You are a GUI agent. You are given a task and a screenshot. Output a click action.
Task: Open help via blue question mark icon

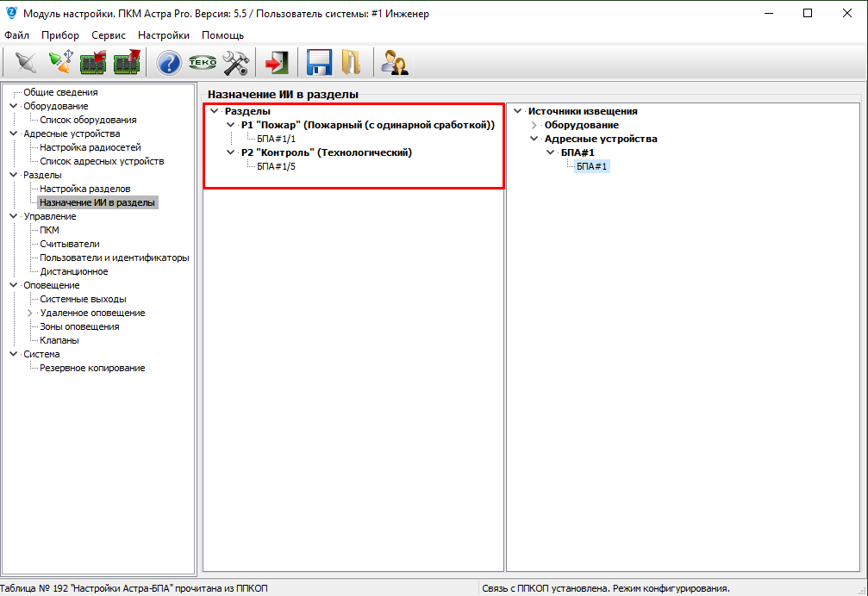pos(169,62)
